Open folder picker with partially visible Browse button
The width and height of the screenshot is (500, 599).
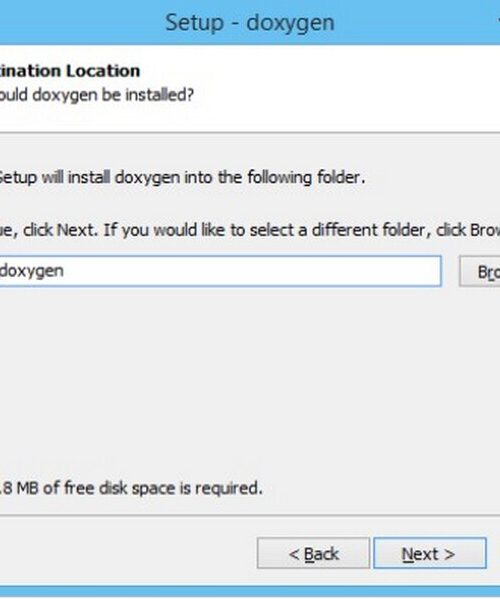click(x=480, y=272)
